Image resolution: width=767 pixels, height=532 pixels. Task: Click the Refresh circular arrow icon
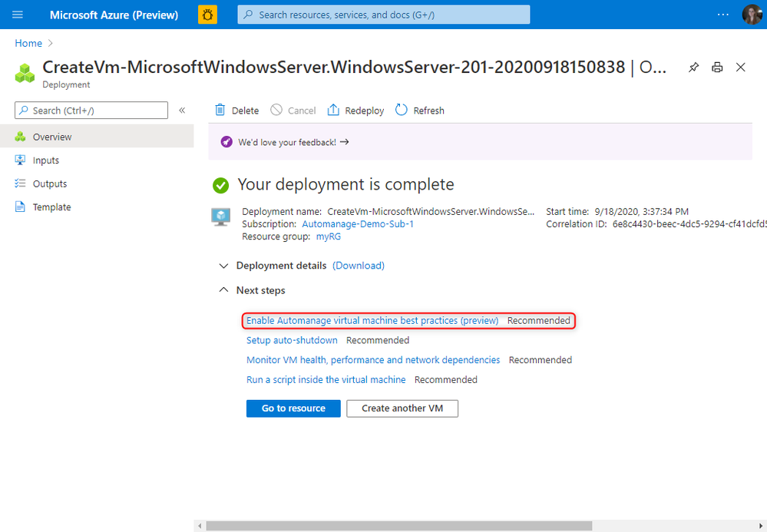(x=401, y=110)
